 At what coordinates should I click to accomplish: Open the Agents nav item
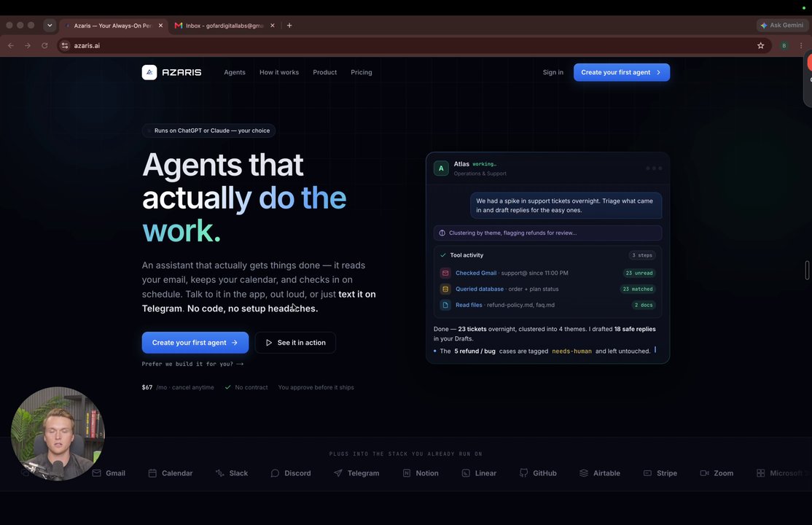coord(235,72)
